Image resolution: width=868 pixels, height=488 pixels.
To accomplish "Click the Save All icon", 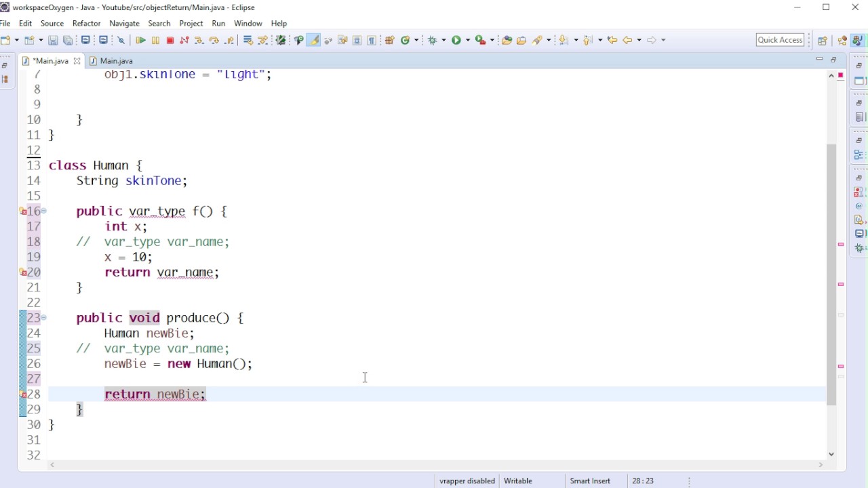I will pyautogui.click(x=68, y=41).
